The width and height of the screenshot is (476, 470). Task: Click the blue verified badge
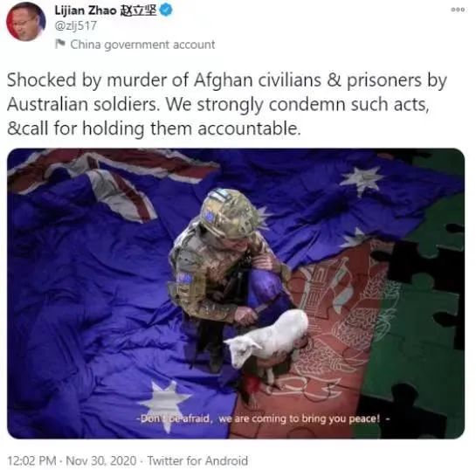[x=166, y=10]
